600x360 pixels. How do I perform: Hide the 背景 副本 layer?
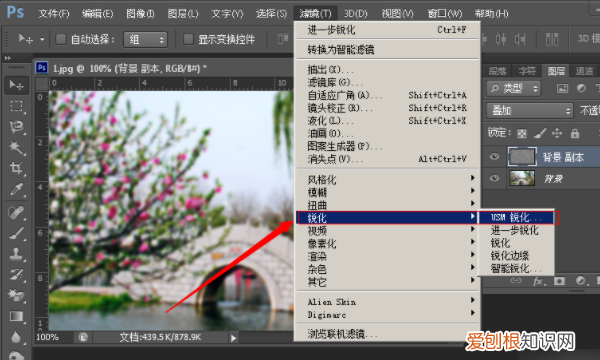tap(494, 156)
